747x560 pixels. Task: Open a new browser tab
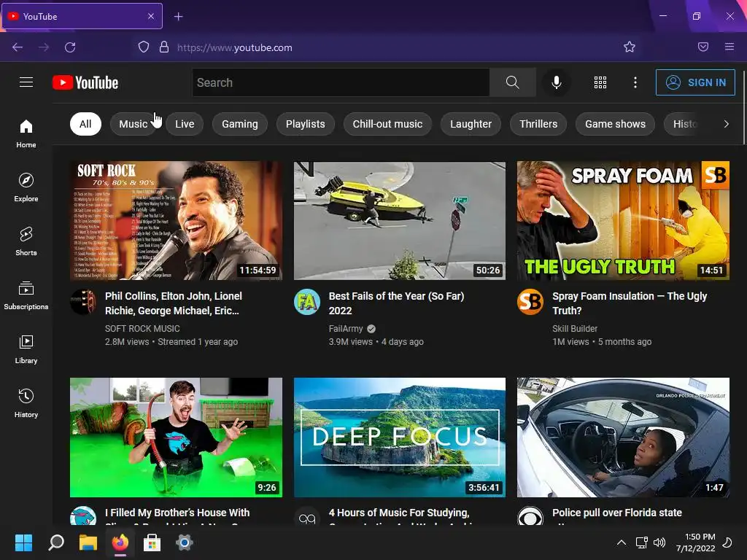pyautogui.click(x=178, y=17)
